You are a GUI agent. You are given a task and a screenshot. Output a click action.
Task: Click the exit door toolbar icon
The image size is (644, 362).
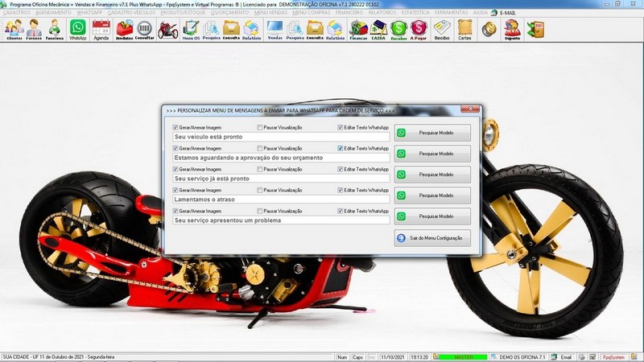(x=535, y=29)
